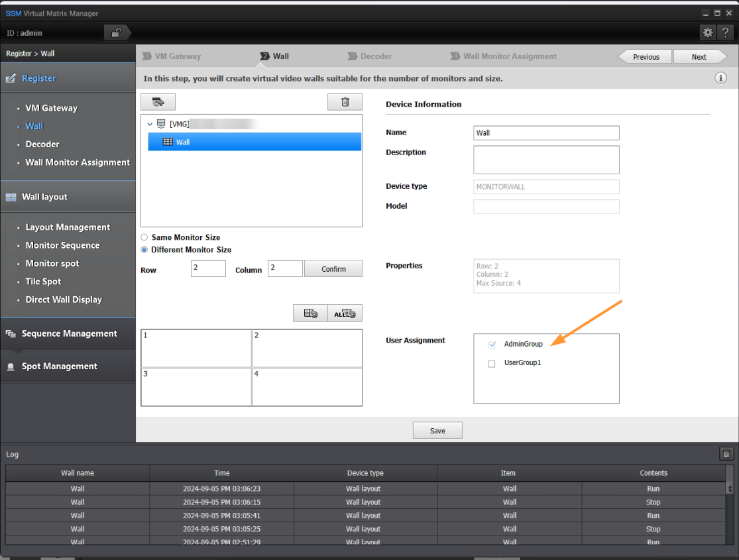Click the Wall layout grid icon
Image resolution: width=739 pixels, height=560 pixels.
point(11,197)
